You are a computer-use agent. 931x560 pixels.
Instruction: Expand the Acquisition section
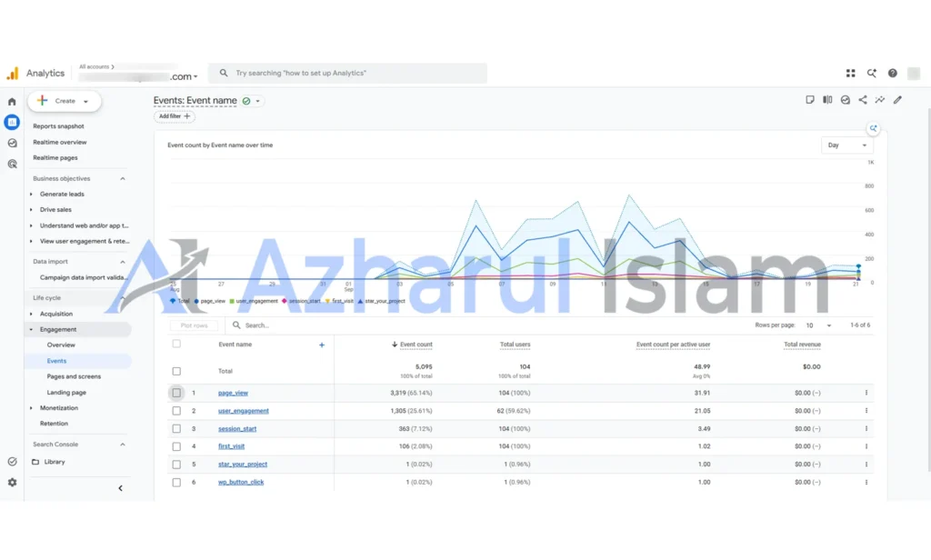(x=31, y=315)
